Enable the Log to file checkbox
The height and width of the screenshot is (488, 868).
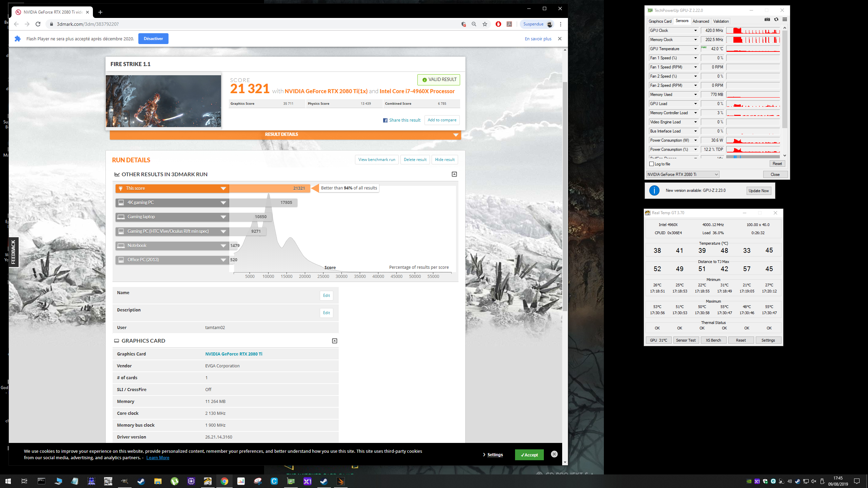coord(651,164)
